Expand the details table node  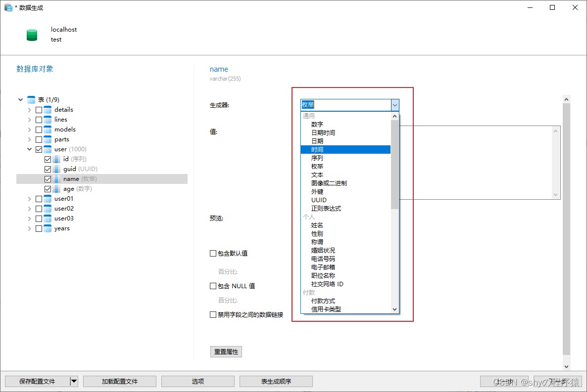tap(30, 110)
